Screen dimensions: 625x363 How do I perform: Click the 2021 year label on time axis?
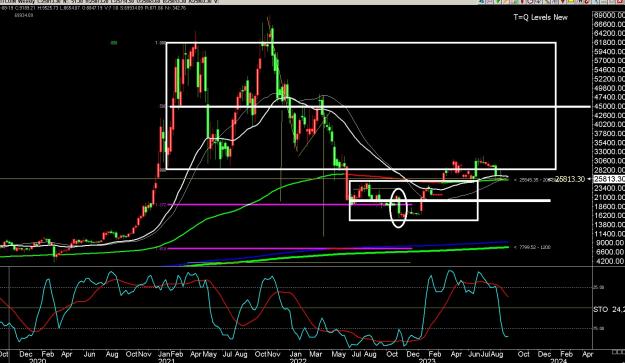point(166,361)
